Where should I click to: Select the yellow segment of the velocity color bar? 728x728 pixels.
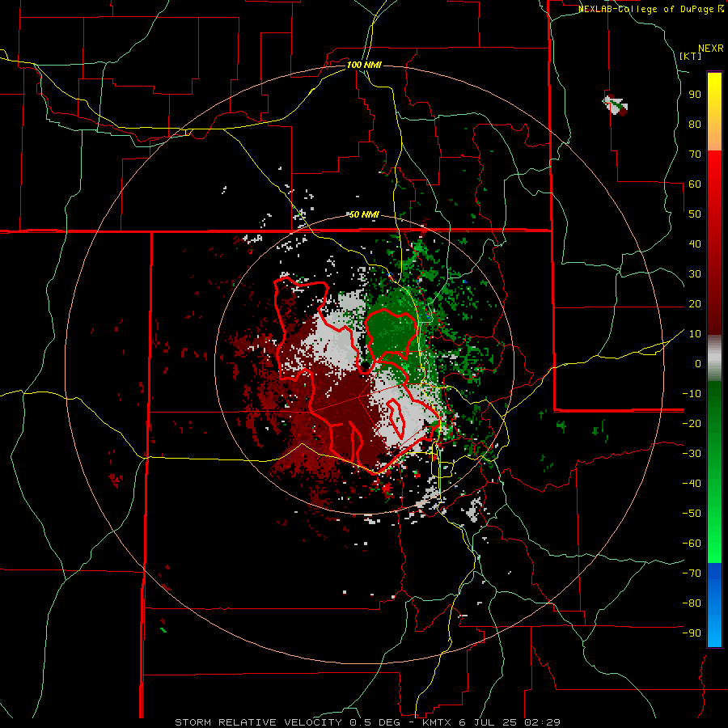pos(714,112)
